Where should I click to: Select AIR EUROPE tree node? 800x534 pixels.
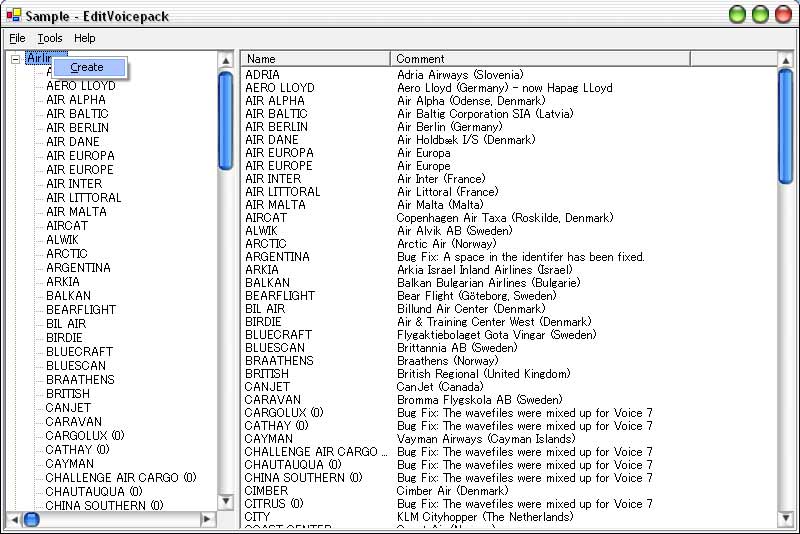click(x=80, y=169)
